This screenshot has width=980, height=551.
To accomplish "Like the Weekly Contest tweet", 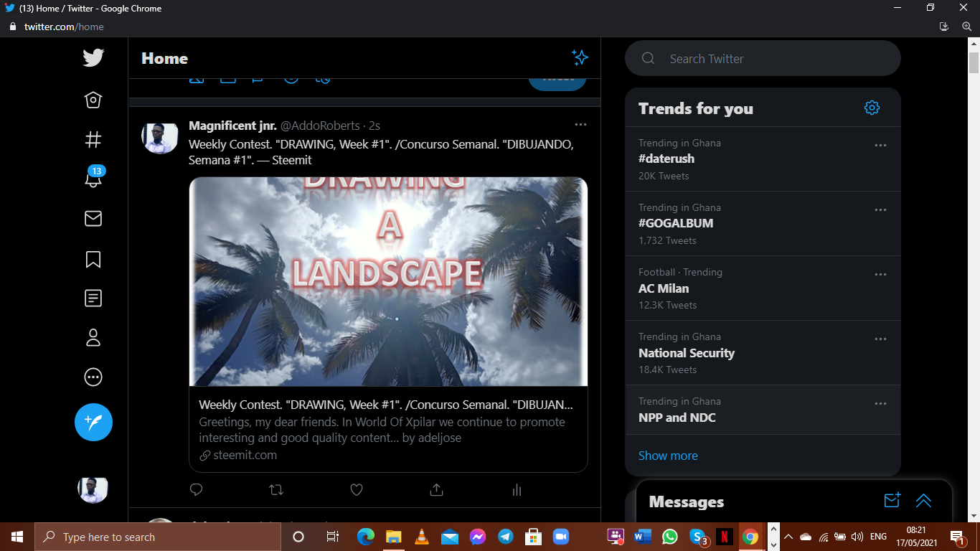I will (357, 490).
